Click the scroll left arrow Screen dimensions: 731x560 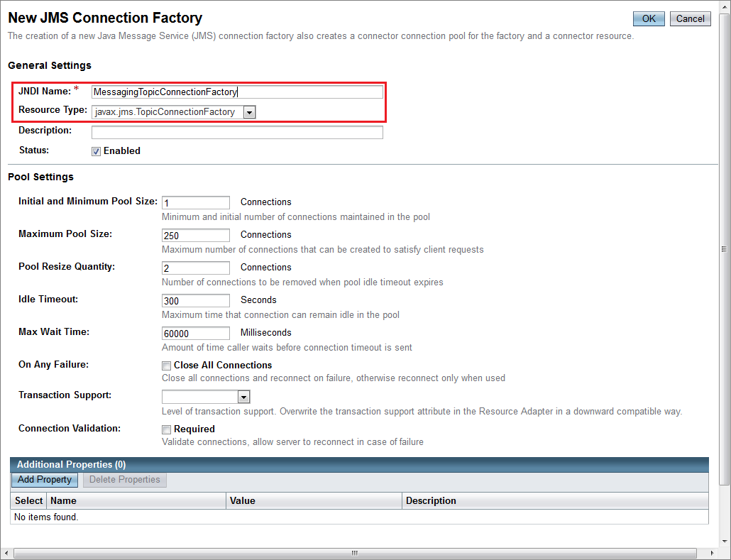[x=6, y=553]
